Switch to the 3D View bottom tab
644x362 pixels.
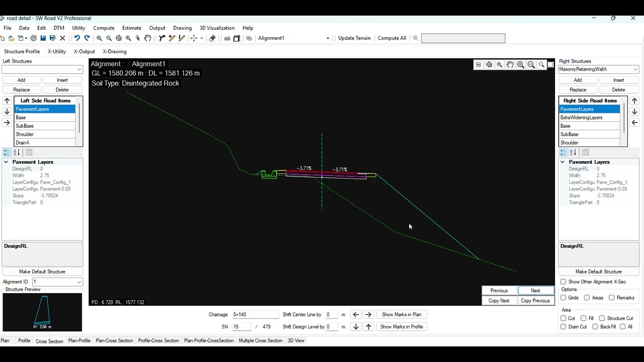point(296,341)
